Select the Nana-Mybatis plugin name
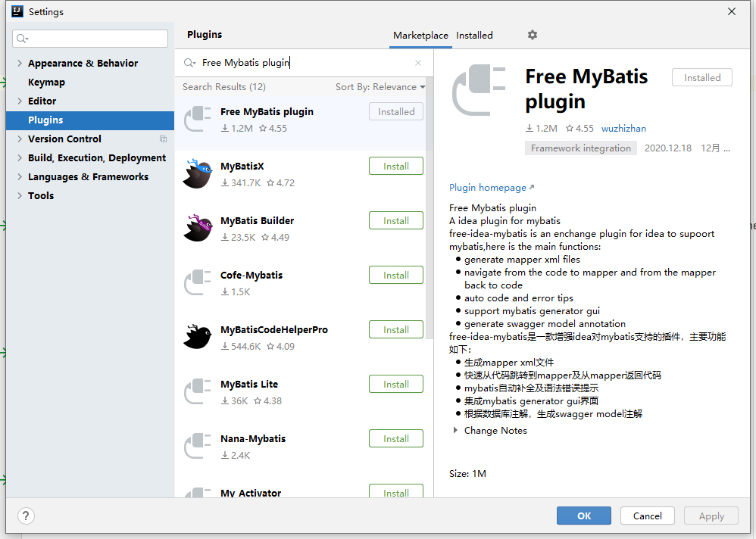The image size is (756, 539). [x=253, y=438]
